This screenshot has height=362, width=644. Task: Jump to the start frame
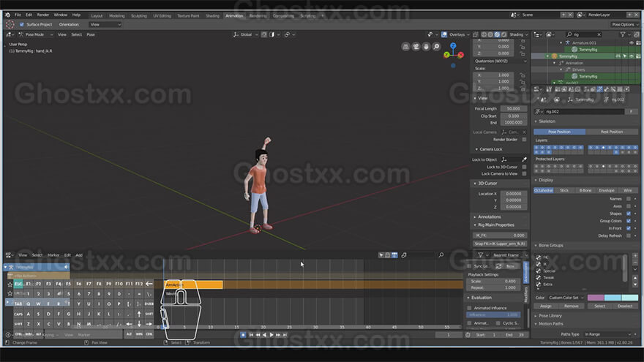coord(251,335)
